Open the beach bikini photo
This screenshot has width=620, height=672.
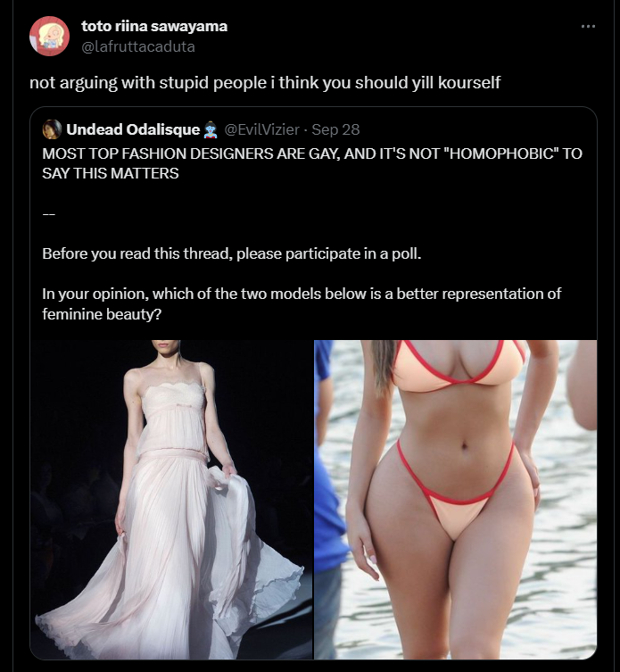click(456, 500)
